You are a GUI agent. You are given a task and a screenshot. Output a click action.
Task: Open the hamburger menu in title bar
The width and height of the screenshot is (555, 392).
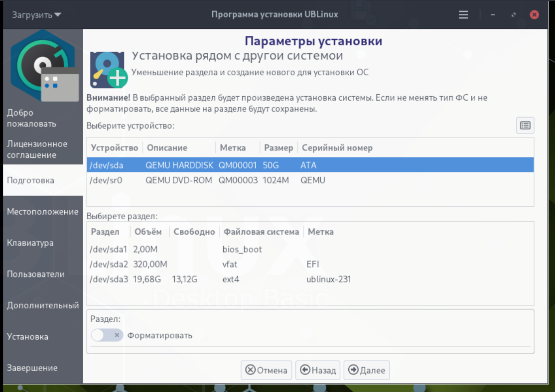pos(463,15)
